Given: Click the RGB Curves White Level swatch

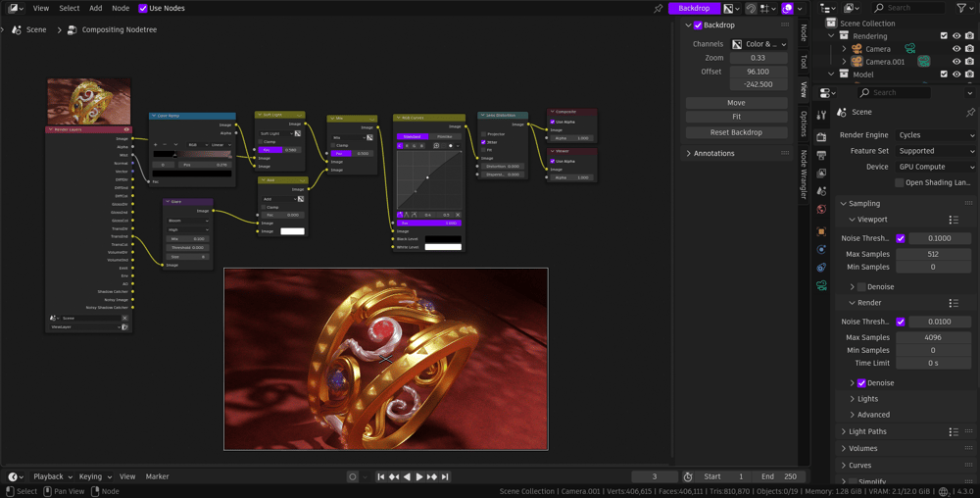Looking at the screenshot, I should coord(443,247).
